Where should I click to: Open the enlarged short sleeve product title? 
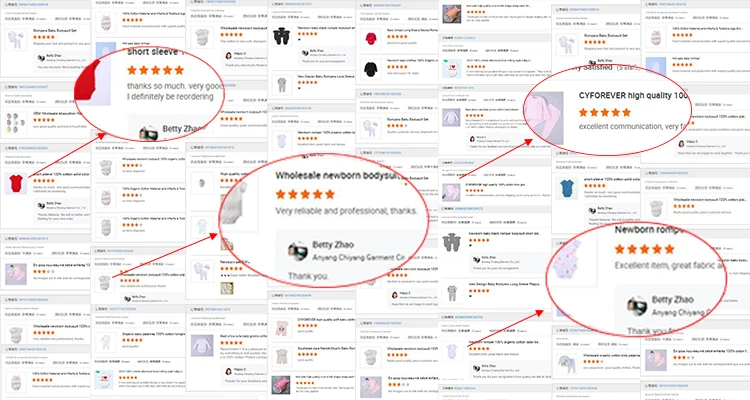(153, 52)
